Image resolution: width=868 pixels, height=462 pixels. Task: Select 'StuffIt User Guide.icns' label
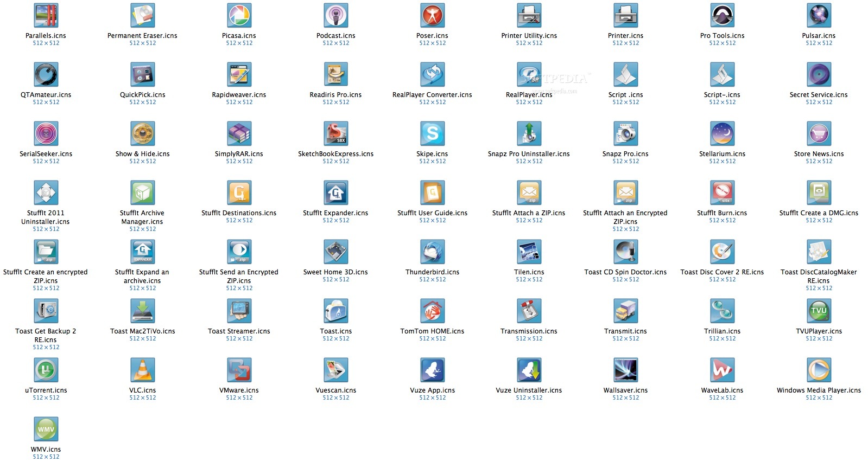pos(433,213)
